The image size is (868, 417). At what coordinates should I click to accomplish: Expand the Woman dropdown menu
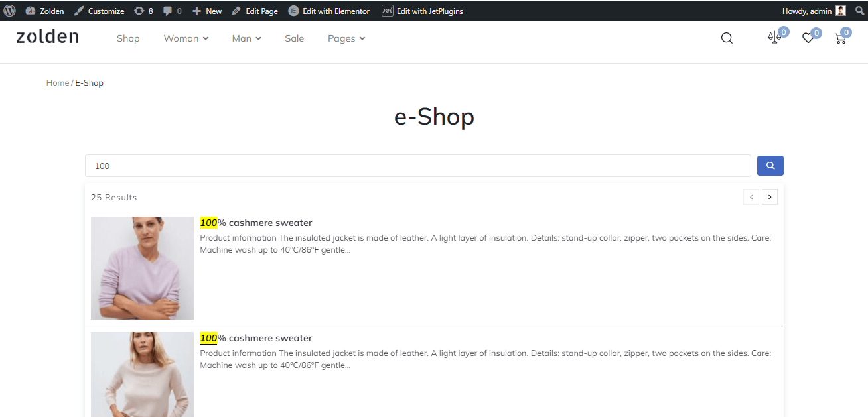point(186,38)
